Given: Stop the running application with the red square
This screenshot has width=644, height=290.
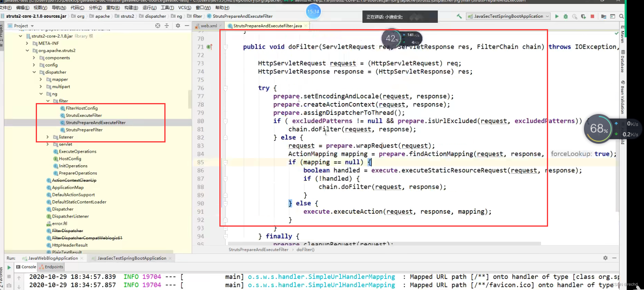Looking at the screenshot, I should (x=592, y=16).
